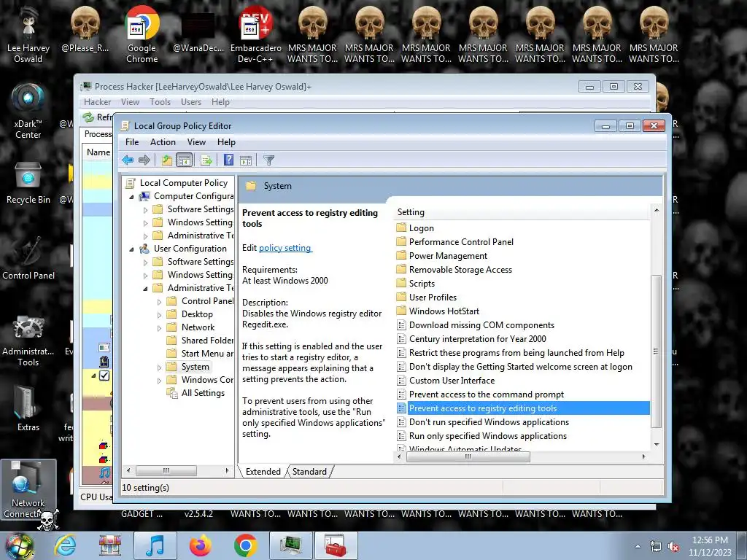
Task: Click the Filter funnel toolbar icon
Action: [x=268, y=160]
